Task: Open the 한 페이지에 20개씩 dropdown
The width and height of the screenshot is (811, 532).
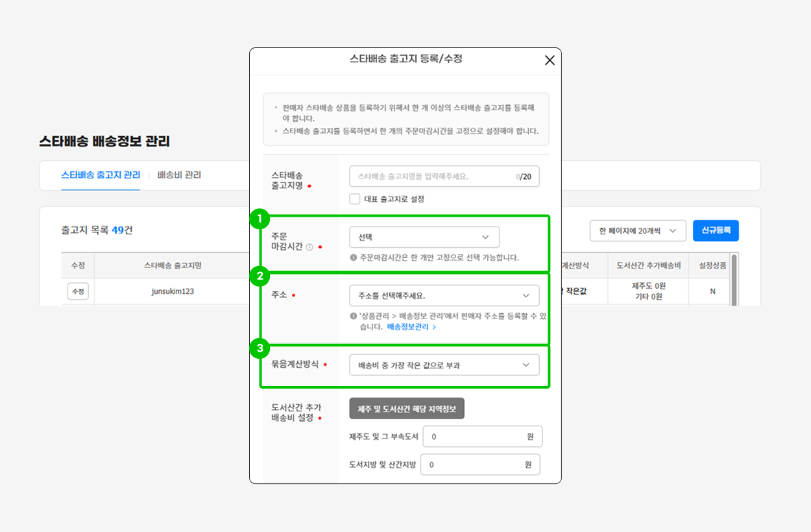Action: [x=638, y=231]
